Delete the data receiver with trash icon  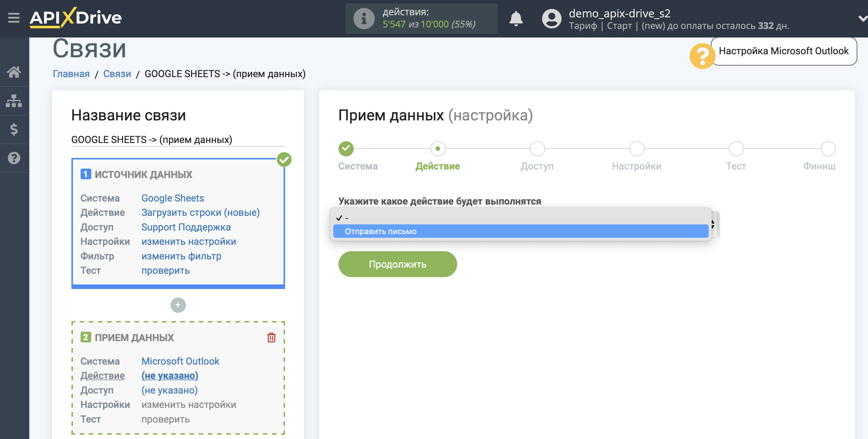[271, 337]
